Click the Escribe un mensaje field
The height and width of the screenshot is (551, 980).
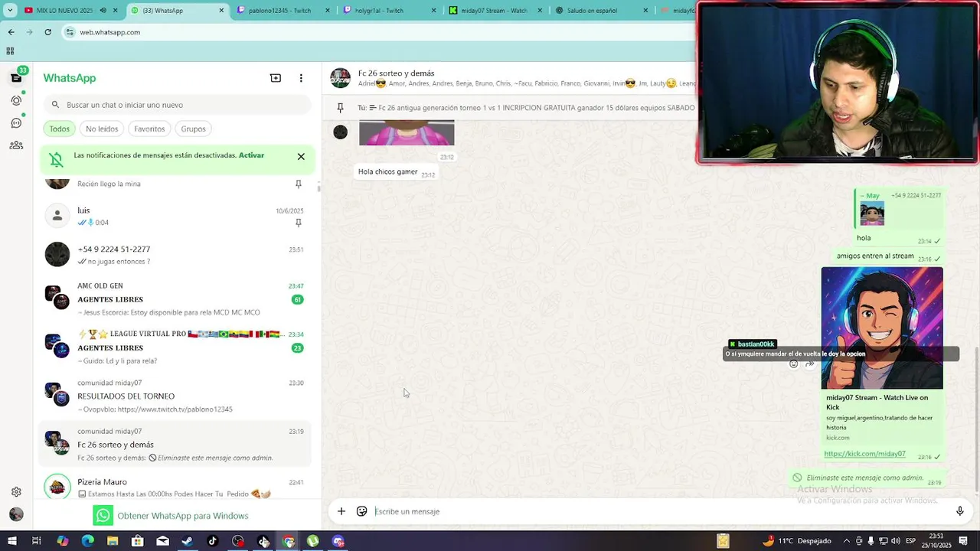(658, 511)
